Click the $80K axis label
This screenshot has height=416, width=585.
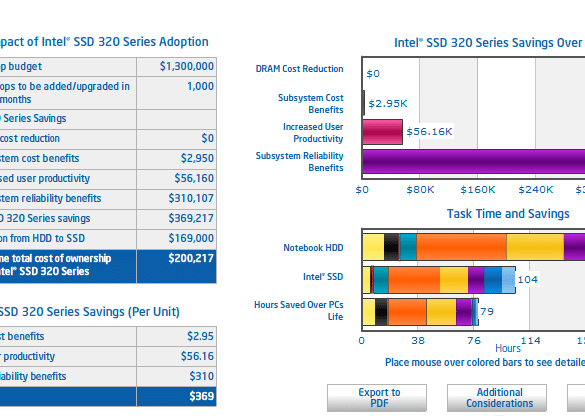pos(420,190)
